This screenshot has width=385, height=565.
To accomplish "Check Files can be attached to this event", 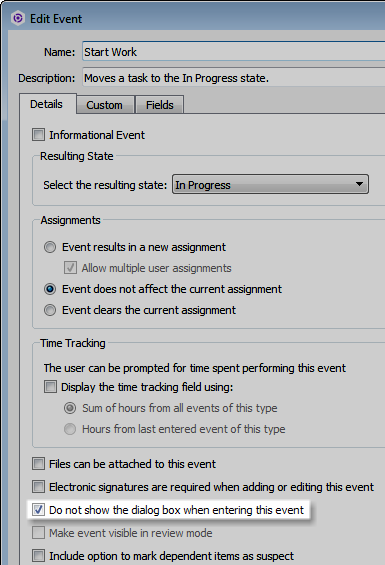I will 39,464.
